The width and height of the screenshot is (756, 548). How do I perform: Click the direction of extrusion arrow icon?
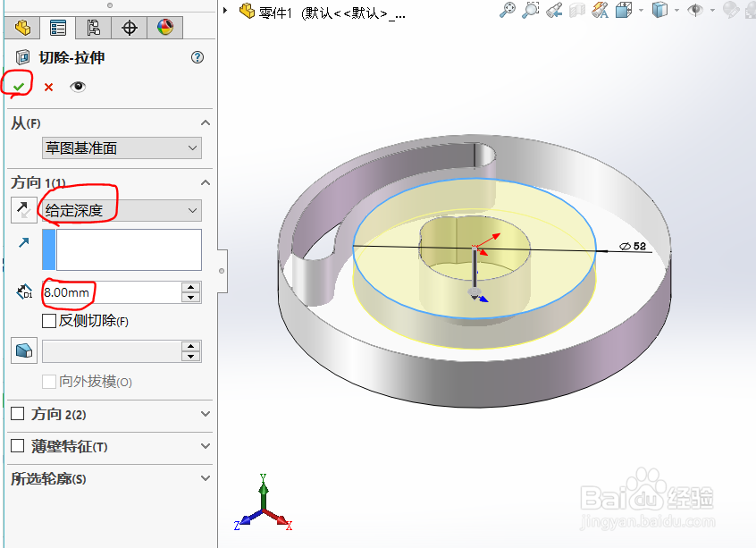point(23,242)
